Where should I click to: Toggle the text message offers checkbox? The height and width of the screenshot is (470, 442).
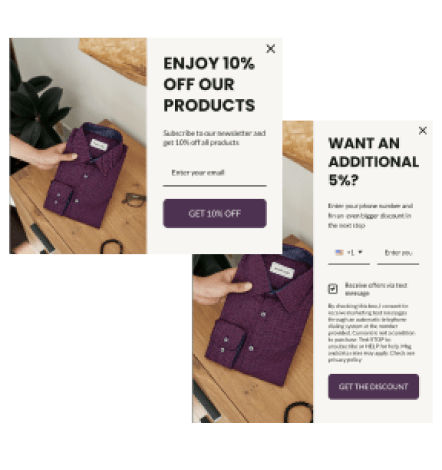tap(333, 288)
